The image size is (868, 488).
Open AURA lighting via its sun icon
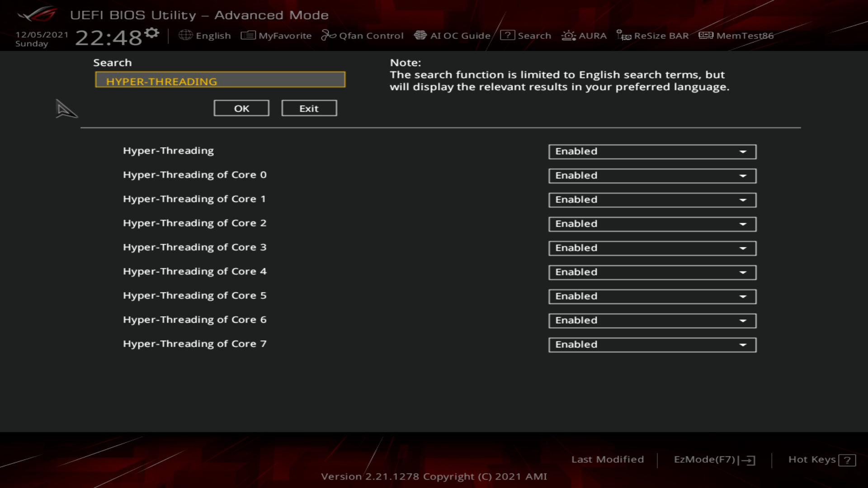click(568, 35)
